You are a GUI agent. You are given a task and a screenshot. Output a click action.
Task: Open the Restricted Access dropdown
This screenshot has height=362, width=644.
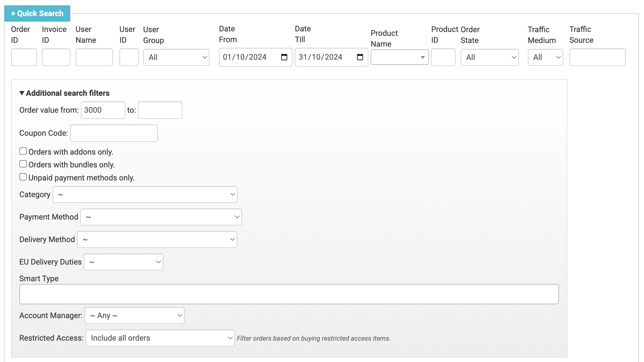[160, 338]
